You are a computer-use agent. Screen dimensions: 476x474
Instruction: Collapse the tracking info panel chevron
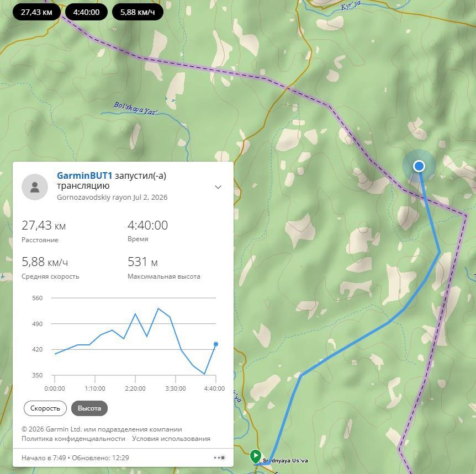[218, 187]
